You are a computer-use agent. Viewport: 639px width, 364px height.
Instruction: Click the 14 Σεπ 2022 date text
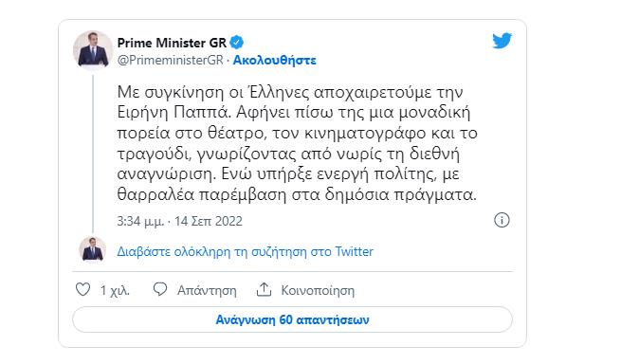[x=209, y=221]
